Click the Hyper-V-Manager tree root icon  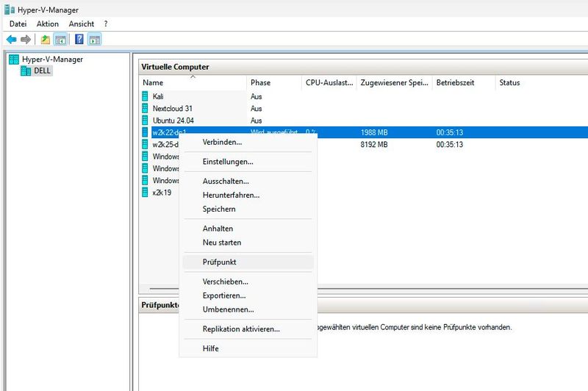(x=14, y=60)
